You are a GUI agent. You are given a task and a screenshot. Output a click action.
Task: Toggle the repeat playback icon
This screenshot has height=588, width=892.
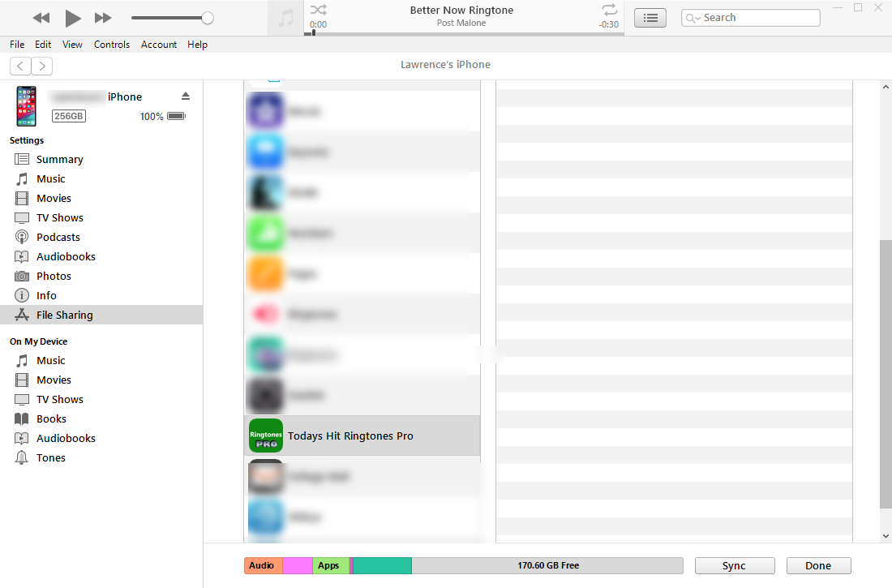point(609,10)
